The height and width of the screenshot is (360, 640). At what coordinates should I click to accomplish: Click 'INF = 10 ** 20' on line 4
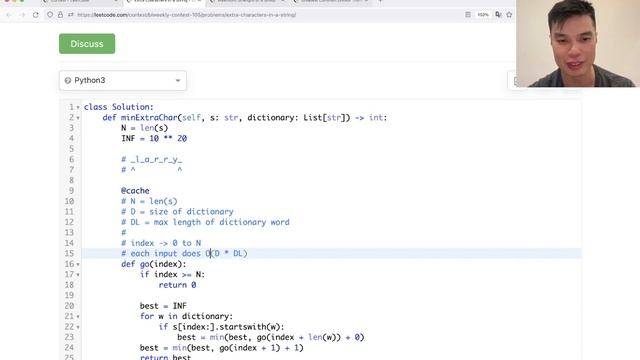tap(154, 138)
